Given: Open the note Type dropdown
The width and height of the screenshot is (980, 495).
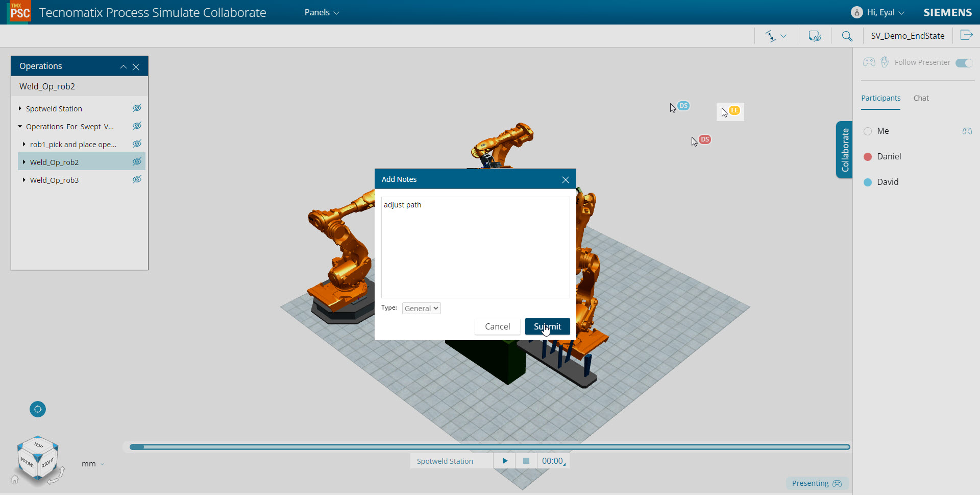Looking at the screenshot, I should 421,308.
